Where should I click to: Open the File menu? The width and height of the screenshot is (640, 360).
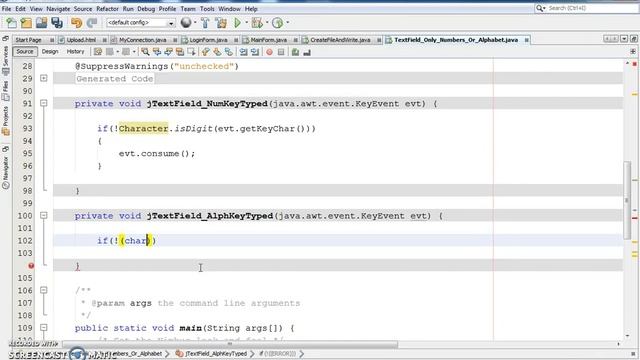click(7, 9)
